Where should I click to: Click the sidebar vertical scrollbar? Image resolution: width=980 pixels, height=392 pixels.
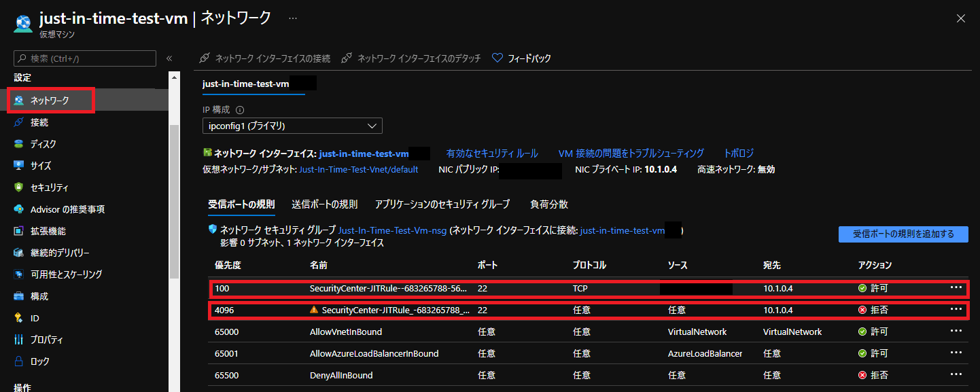click(x=174, y=201)
